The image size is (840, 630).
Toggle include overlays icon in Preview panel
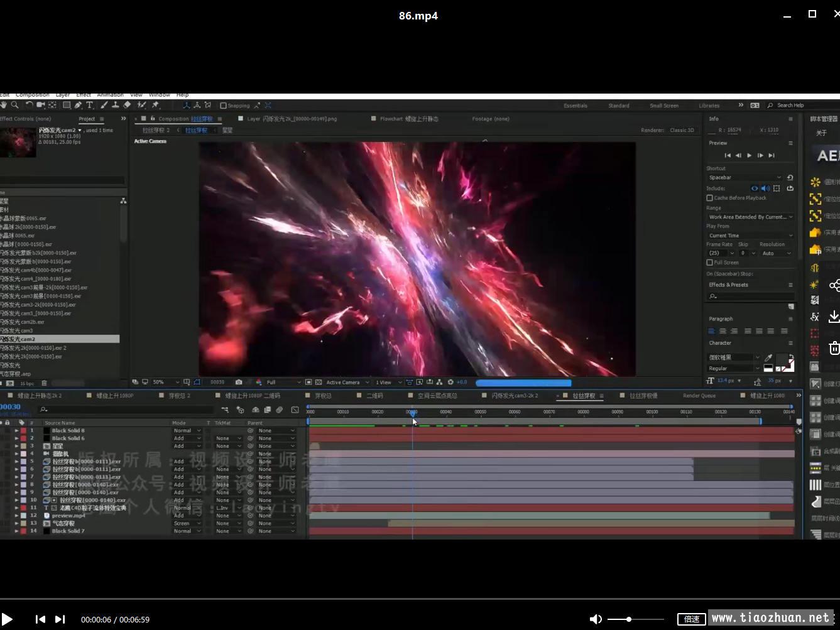(x=777, y=188)
